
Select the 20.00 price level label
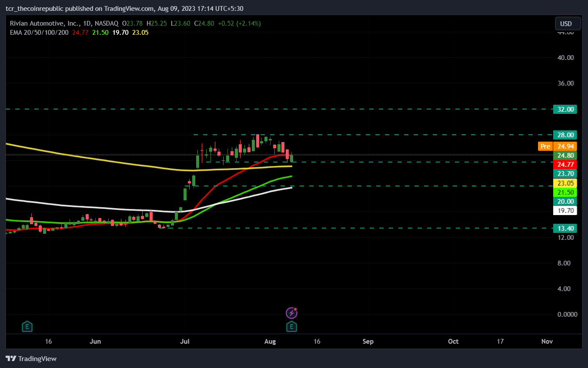coord(565,202)
